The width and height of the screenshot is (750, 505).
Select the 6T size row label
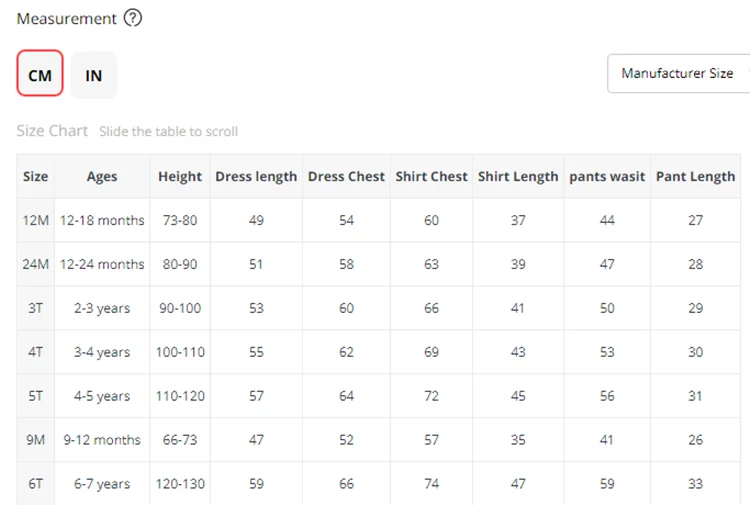coord(35,484)
